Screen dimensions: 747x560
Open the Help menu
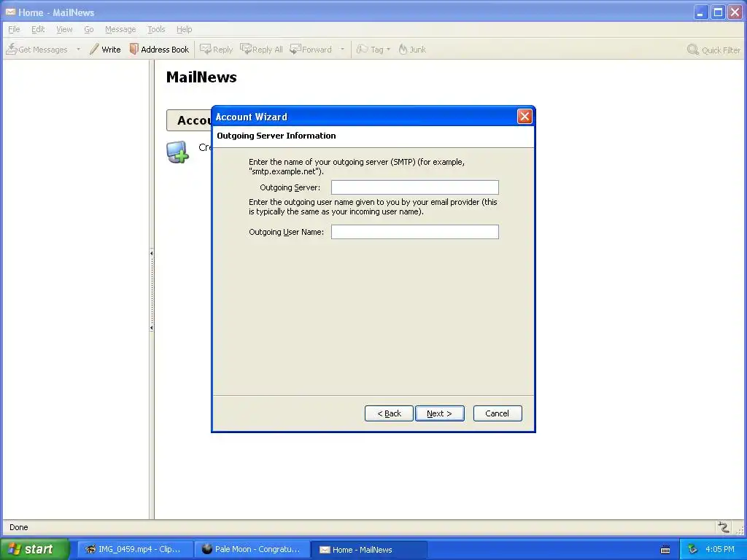coord(184,29)
